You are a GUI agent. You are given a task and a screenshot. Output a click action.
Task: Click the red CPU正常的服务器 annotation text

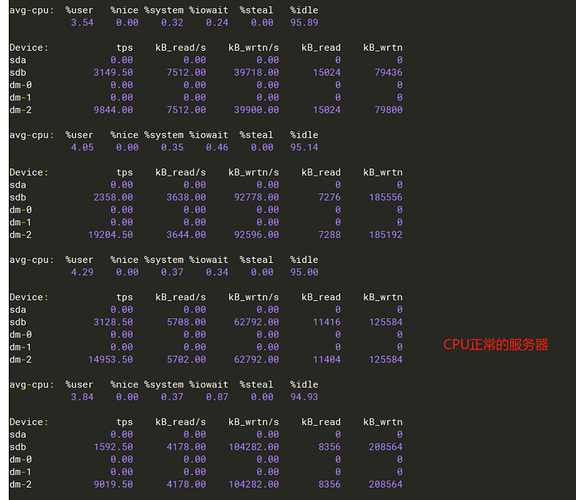[495, 345]
